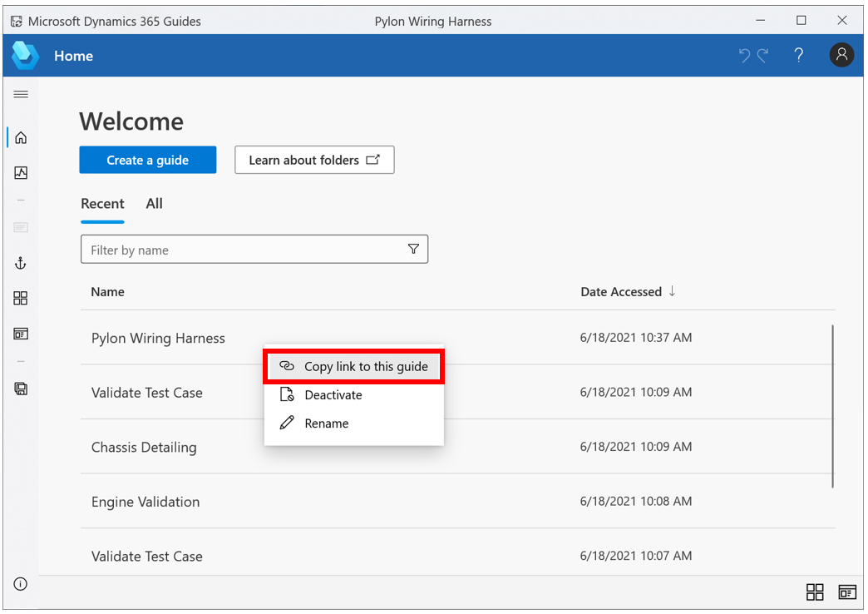The image size is (868, 614).
Task: Click the vertical scrollbar of guide list
Action: pyautogui.click(x=832, y=406)
